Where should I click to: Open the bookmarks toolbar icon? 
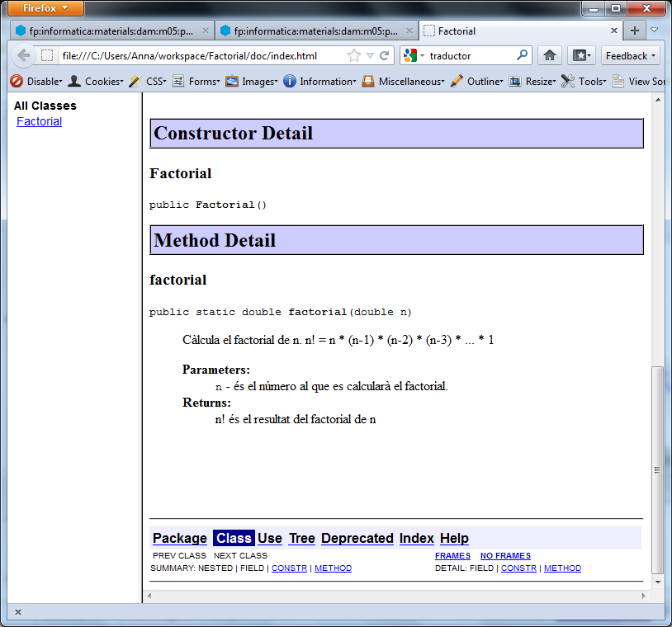point(581,55)
